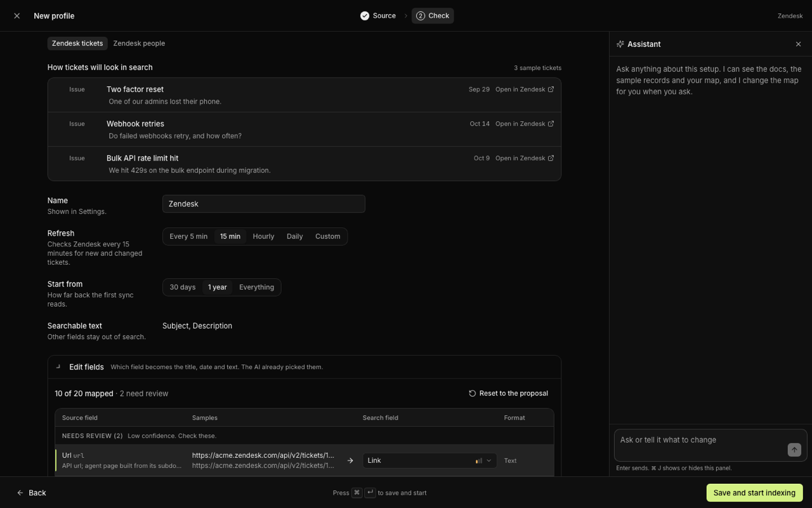Viewport: 812px width, 508px height.
Task: Close the New profile dialog X
Action: [17, 16]
